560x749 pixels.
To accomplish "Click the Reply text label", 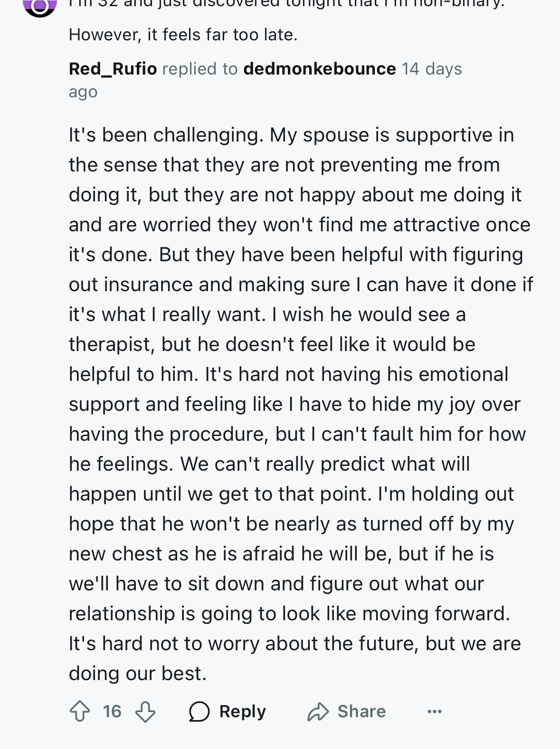I will click(x=242, y=711).
